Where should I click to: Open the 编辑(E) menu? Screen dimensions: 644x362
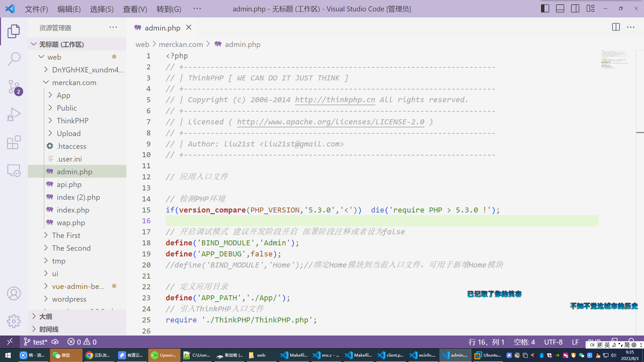tap(69, 9)
